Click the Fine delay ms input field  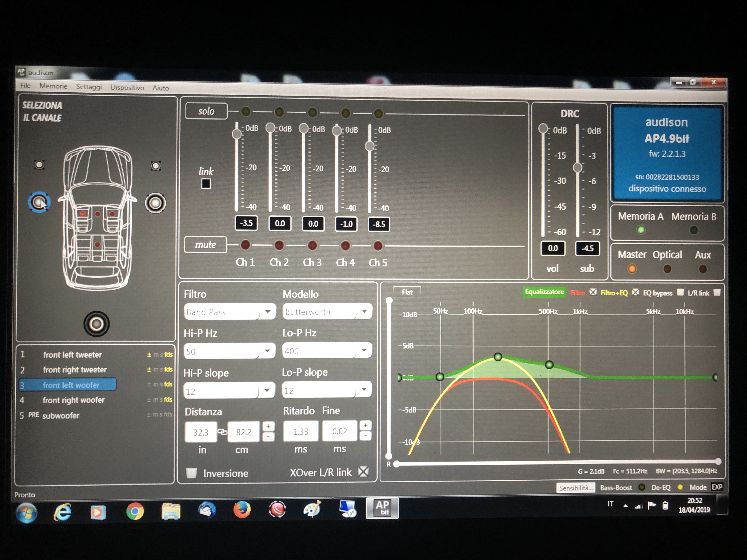coord(339,431)
